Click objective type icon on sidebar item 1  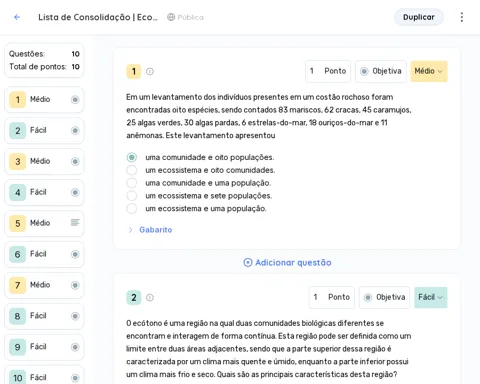tap(75, 99)
